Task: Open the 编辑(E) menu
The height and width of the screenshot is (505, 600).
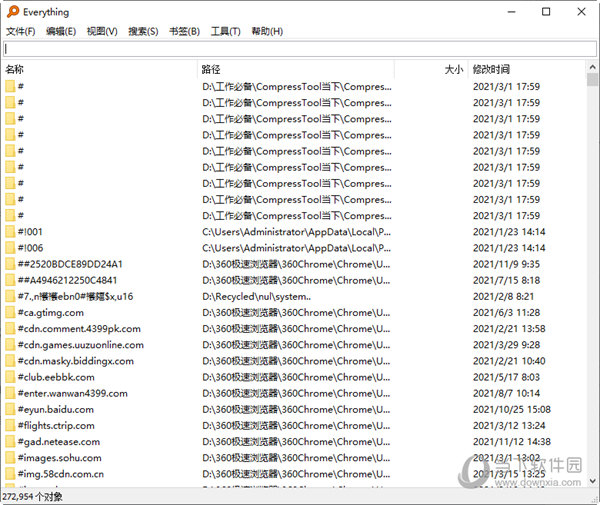Action: coord(61,31)
